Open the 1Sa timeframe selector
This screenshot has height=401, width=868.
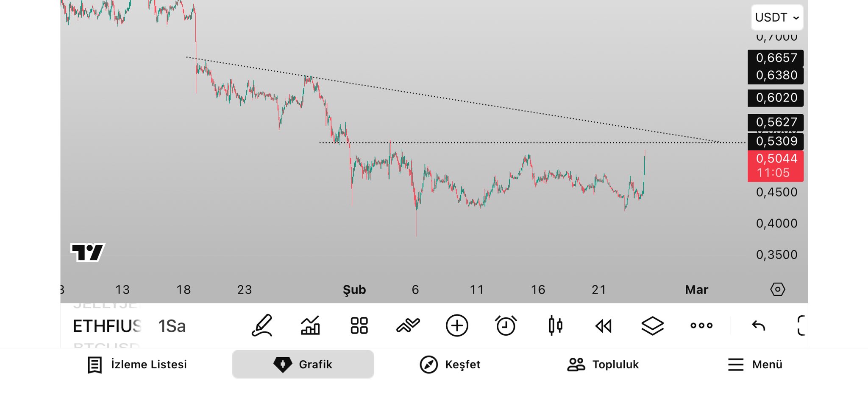click(x=172, y=326)
